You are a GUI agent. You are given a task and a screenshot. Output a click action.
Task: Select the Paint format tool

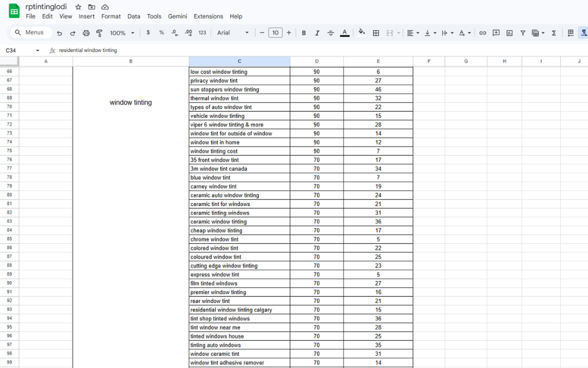(x=99, y=33)
